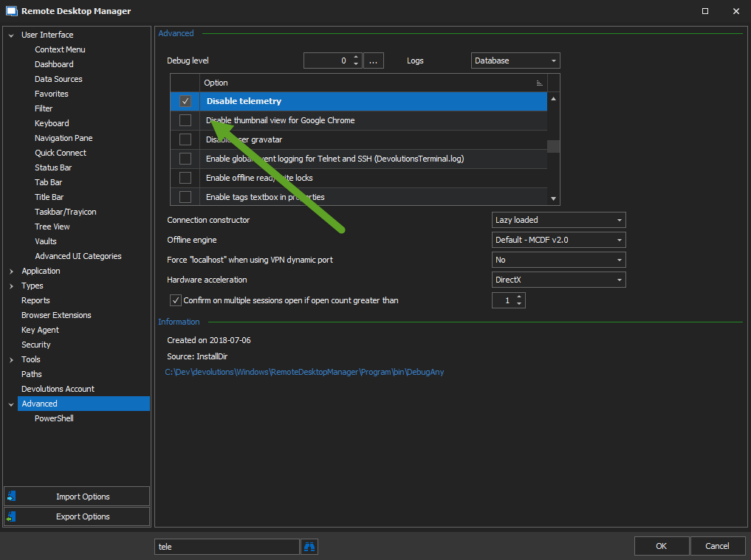
Task: Select PowerShell under Advanced
Action: [54, 418]
